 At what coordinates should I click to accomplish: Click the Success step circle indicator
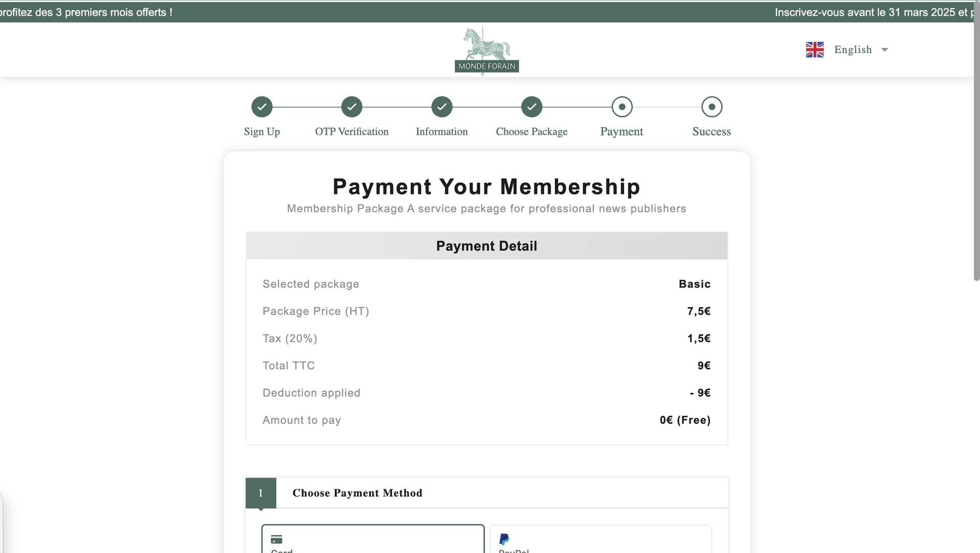point(712,107)
